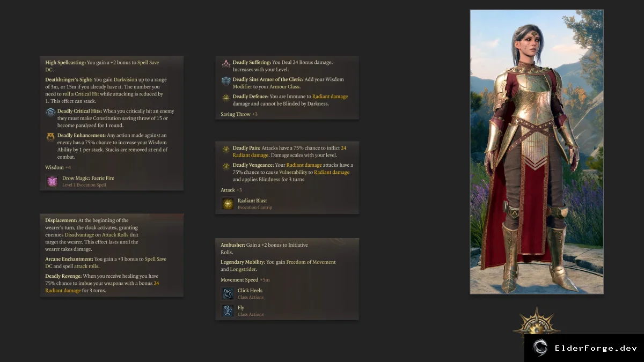Select the Fly action icon
The height and width of the screenshot is (362, 644).
228,311
